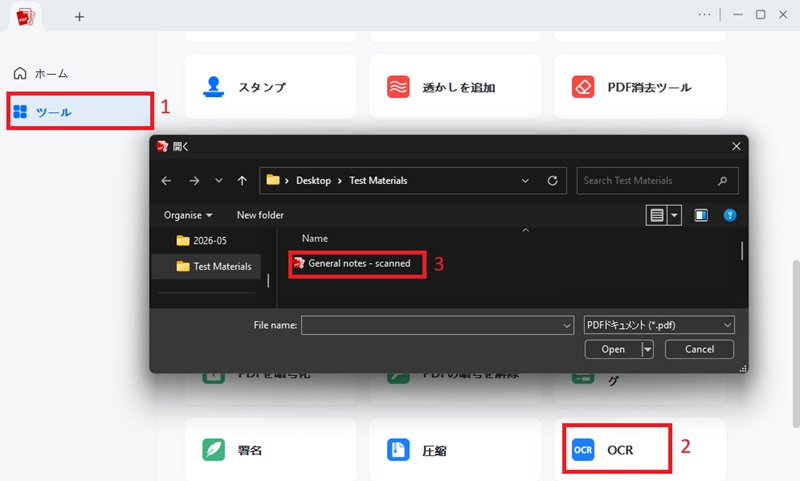Open the スタンプ tool card

270,87
